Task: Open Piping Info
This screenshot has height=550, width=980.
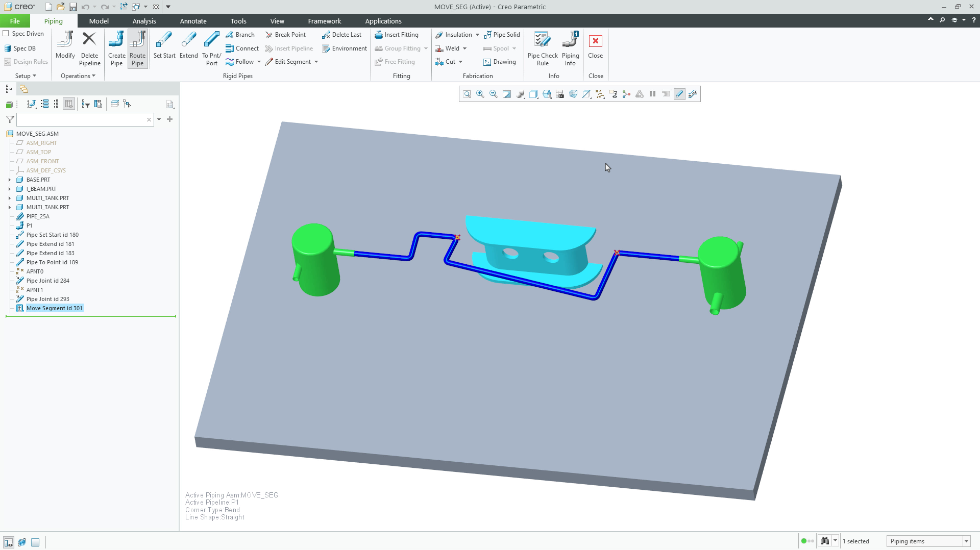Action: coord(570,48)
